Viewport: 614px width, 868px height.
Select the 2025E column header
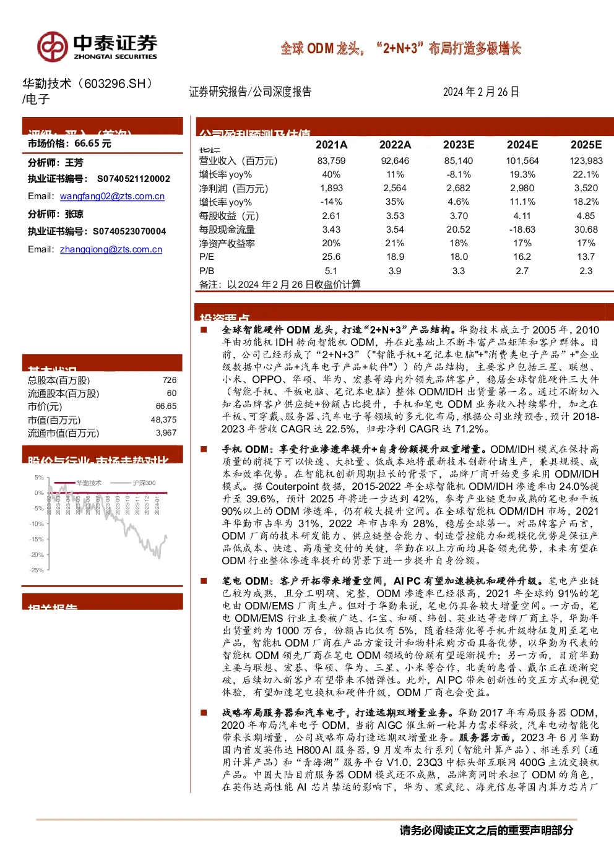pyautogui.click(x=586, y=145)
